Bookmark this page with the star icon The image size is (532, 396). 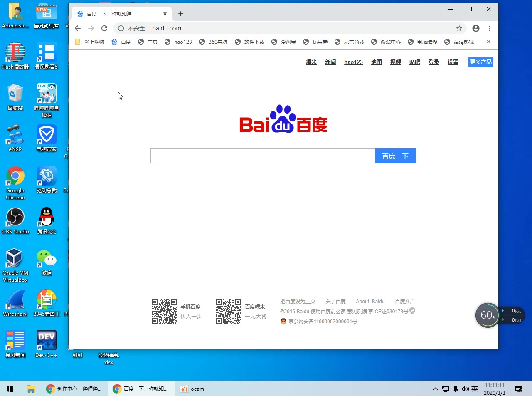click(459, 28)
